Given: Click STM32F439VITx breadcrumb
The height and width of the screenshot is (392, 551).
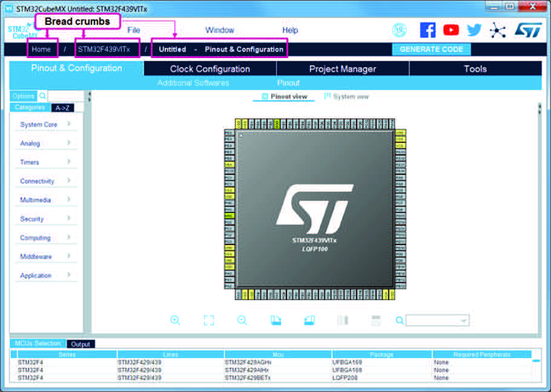Looking at the screenshot, I should (104, 50).
